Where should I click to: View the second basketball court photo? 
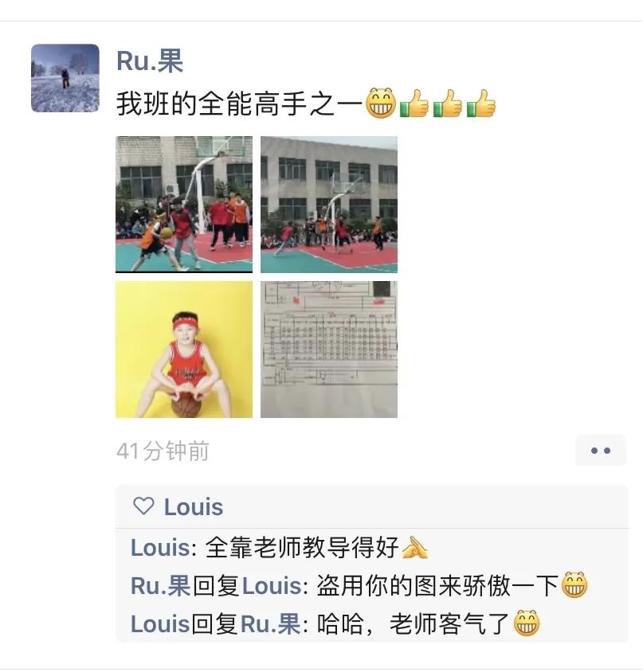329,205
